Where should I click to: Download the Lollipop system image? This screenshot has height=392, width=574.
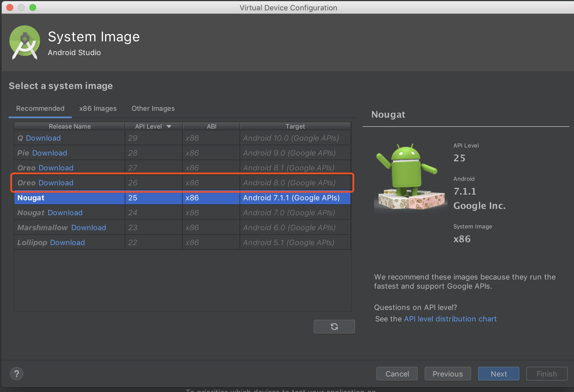coord(68,242)
